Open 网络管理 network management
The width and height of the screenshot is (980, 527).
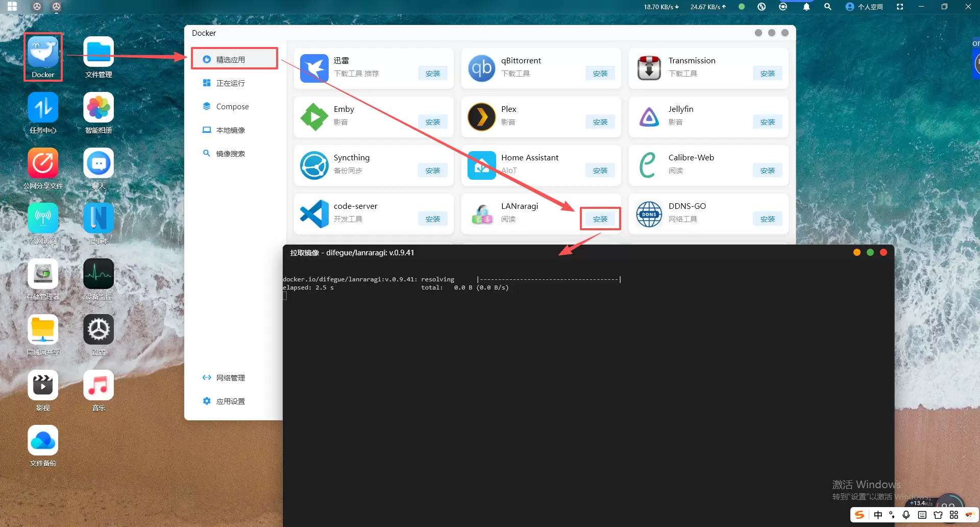[230, 378]
